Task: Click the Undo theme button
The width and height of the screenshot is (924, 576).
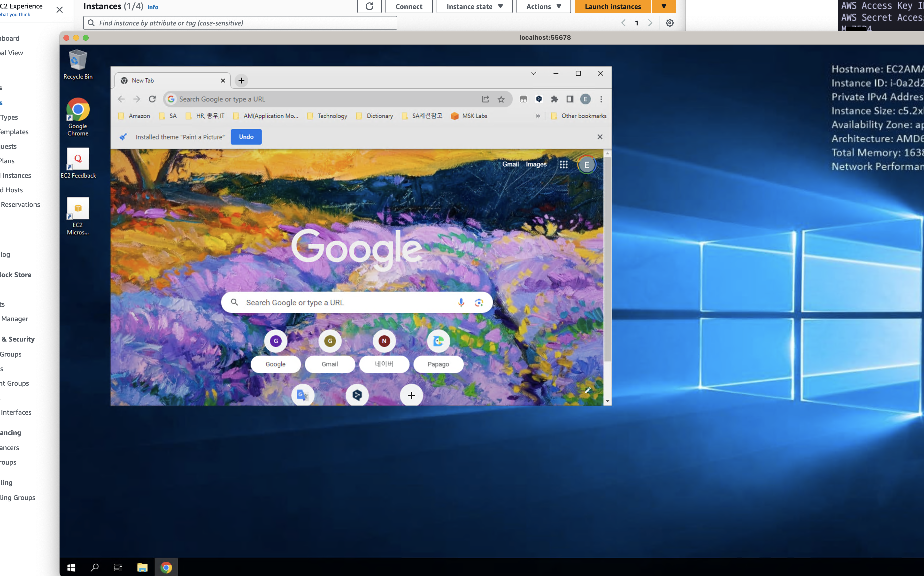Action: [246, 137]
